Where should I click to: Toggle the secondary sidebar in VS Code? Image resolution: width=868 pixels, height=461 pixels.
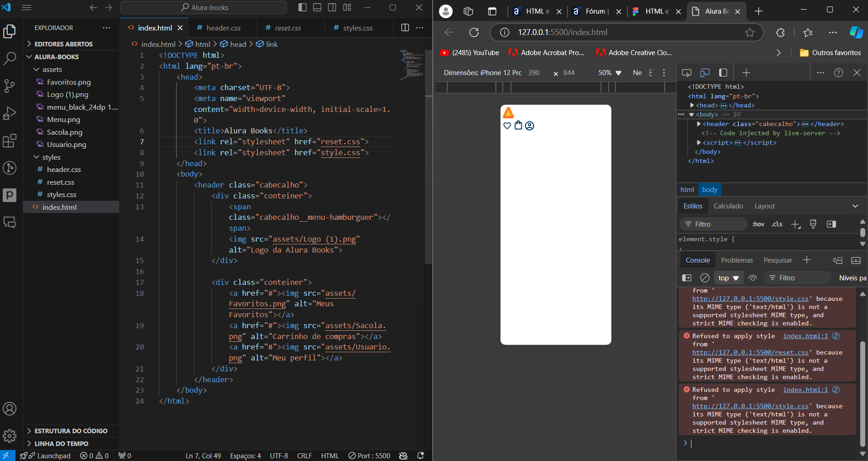[x=333, y=7]
